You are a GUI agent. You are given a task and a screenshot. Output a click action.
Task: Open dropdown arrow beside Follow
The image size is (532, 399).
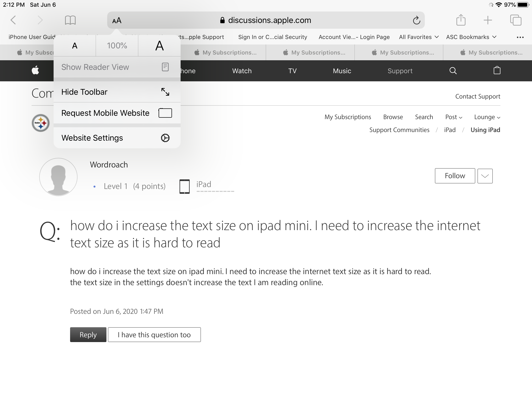pyautogui.click(x=485, y=176)
